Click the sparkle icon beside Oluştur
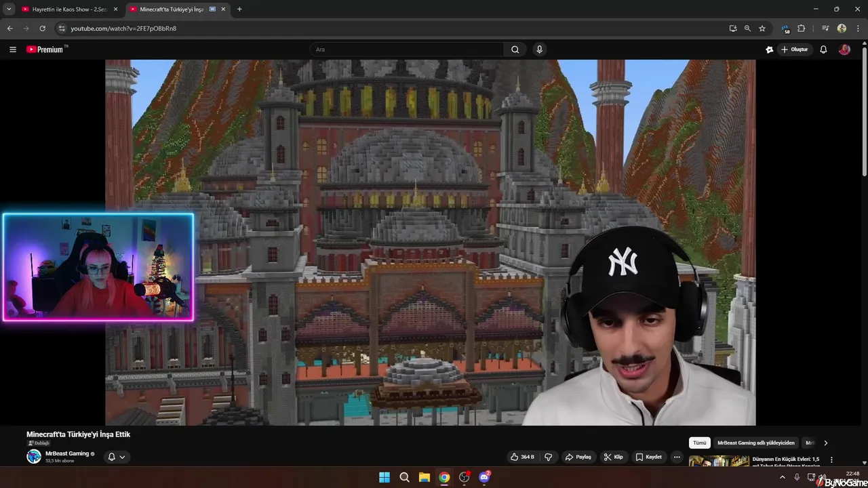Image resolution: width=868 pixels, height=488 pixels. coord(769,49)
